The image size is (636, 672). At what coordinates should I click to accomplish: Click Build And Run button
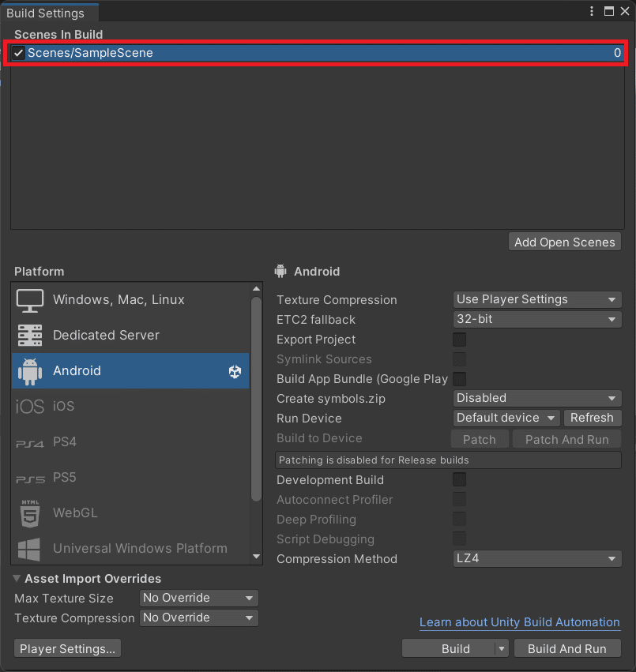[x=567, y=648]
